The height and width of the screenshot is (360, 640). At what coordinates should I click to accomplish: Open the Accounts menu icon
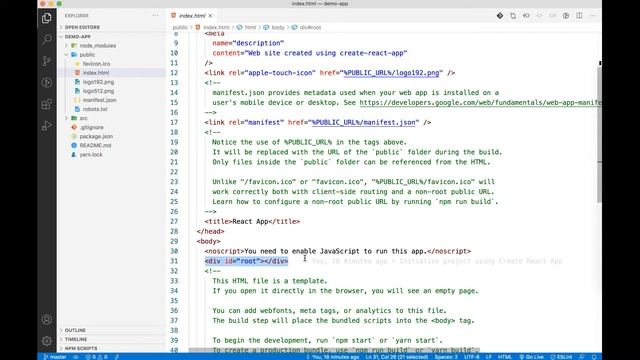pos(47,319)
